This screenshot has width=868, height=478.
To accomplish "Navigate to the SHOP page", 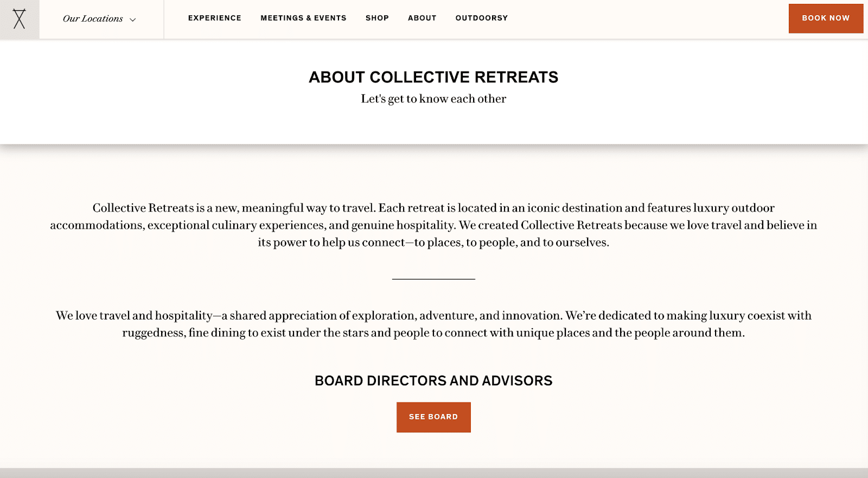I will pyautogui.click(x=377, y=18).
